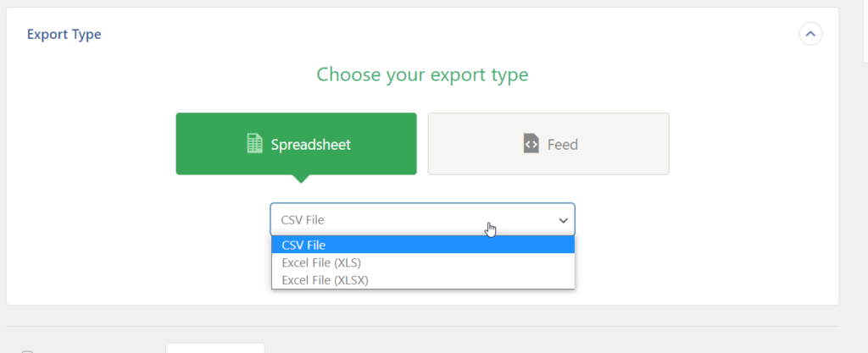The image size is (868, 353).
Task: Click the 'Choose your export type' heading
Action: (x=422, y=74)
